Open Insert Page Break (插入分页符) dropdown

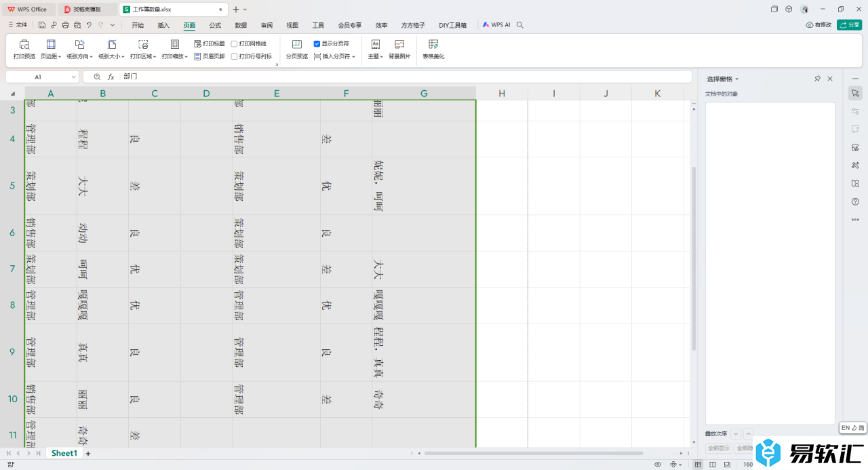pos(334,56)
